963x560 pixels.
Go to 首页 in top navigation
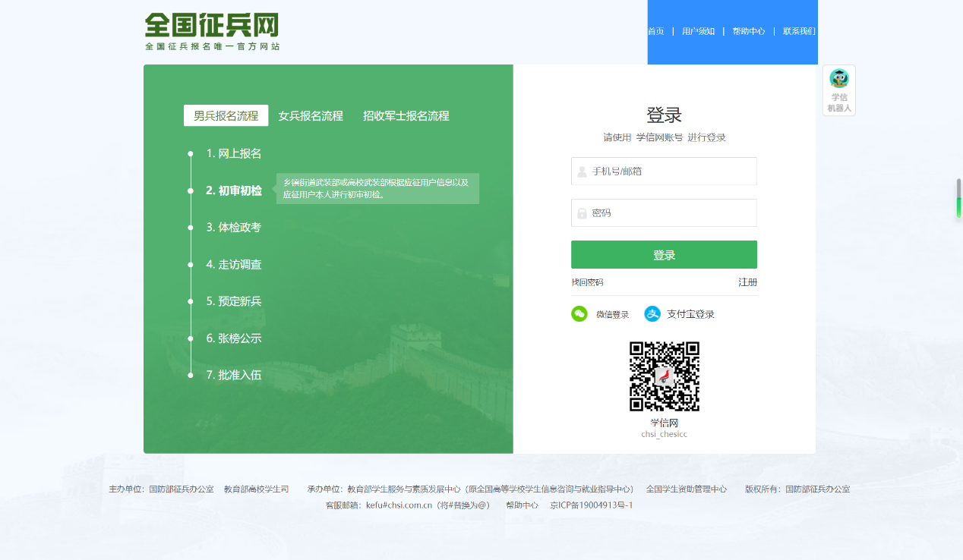coord(655,31)
